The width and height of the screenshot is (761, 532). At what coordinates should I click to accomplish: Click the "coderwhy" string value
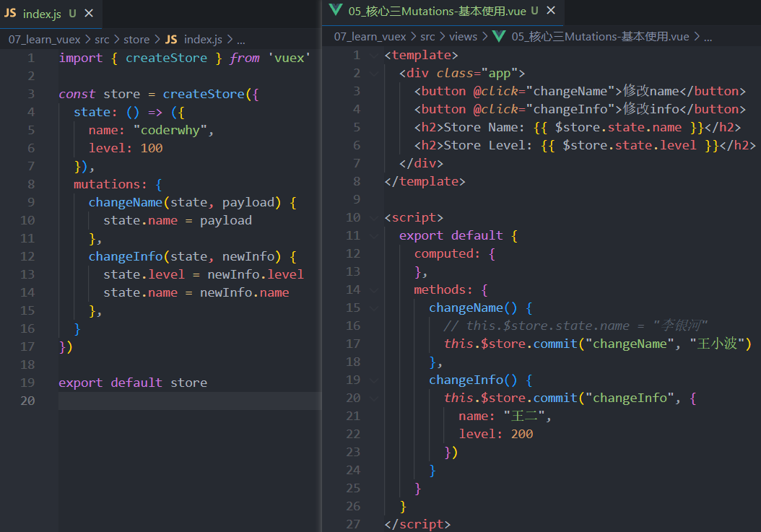coord(170,131)
